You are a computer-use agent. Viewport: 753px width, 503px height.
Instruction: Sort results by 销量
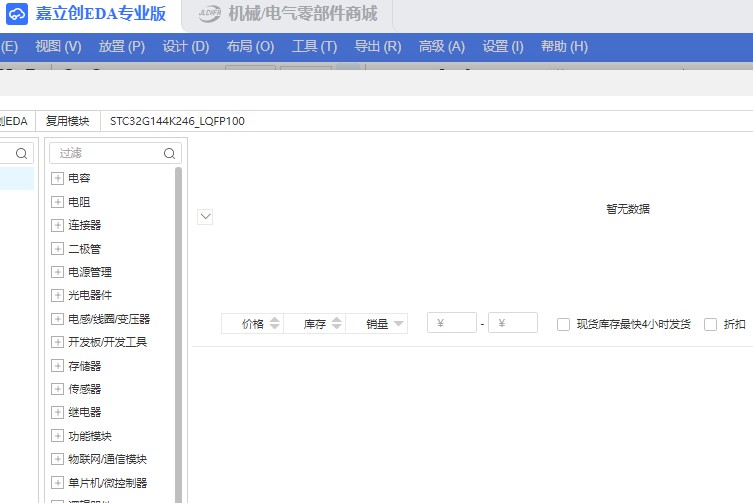point(377,324)
